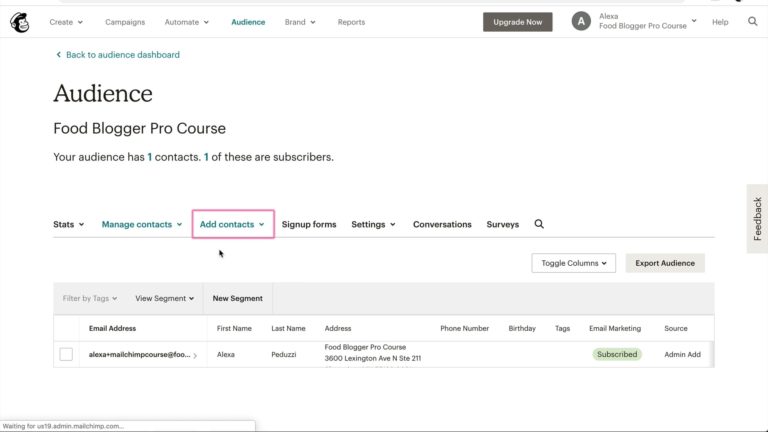Expand the Brand menu
Image resolution: width=768 pixels, height=432 pixels.
300,22
